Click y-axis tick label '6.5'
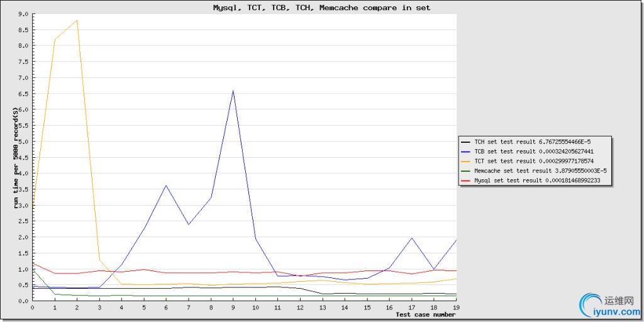 (x=24, y=94)
